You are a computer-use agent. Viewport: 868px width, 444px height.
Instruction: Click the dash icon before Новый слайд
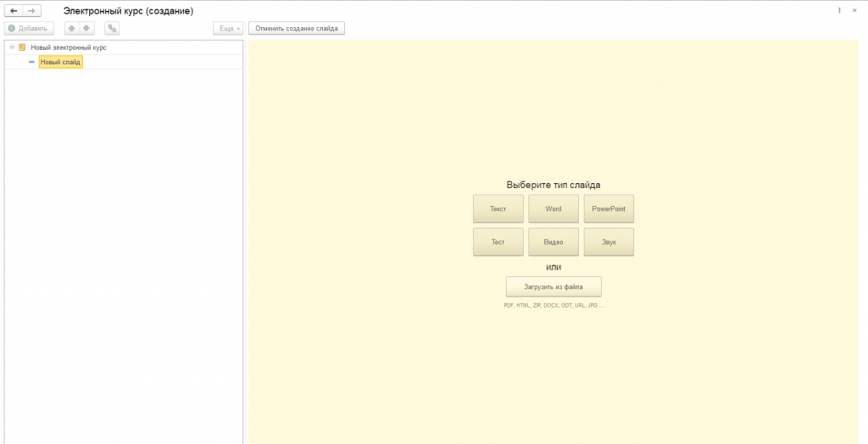tap(31, 62)
